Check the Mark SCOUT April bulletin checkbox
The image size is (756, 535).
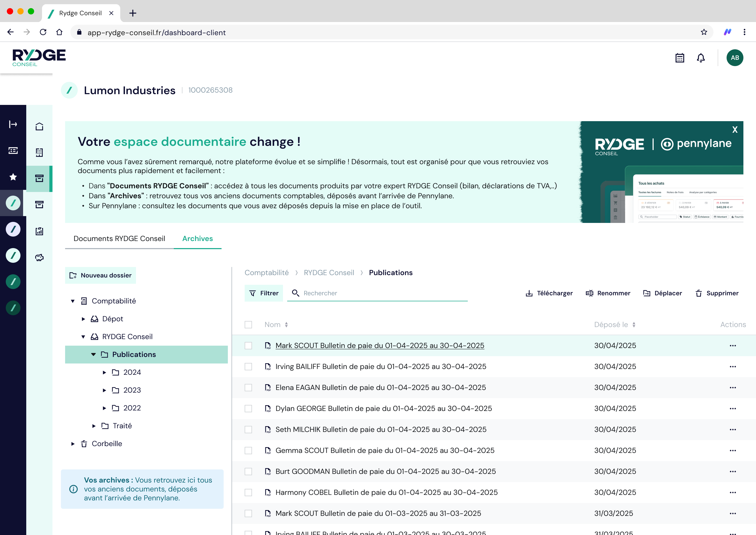click(x=248, y=346)
